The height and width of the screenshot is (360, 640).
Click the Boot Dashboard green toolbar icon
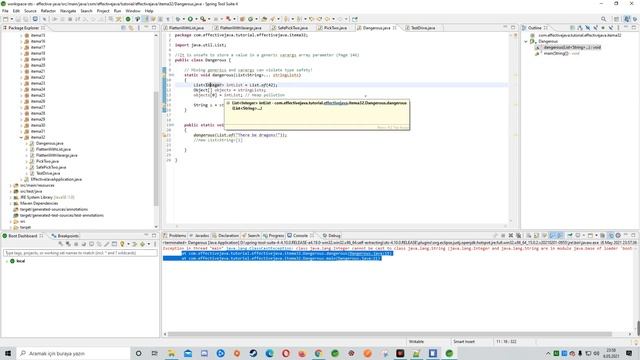(x=128, y=19)
